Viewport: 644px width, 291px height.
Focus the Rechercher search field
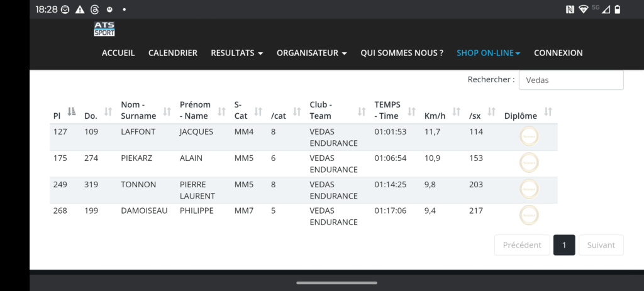coord(572,80)
